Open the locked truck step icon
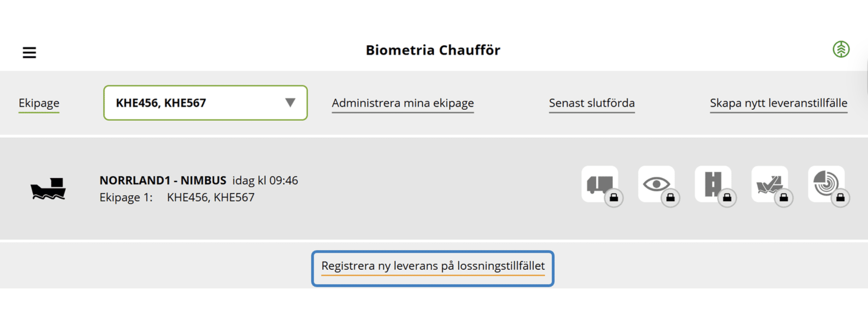The height and width of the screenshot is (318, 868). (x=599, y=183)
